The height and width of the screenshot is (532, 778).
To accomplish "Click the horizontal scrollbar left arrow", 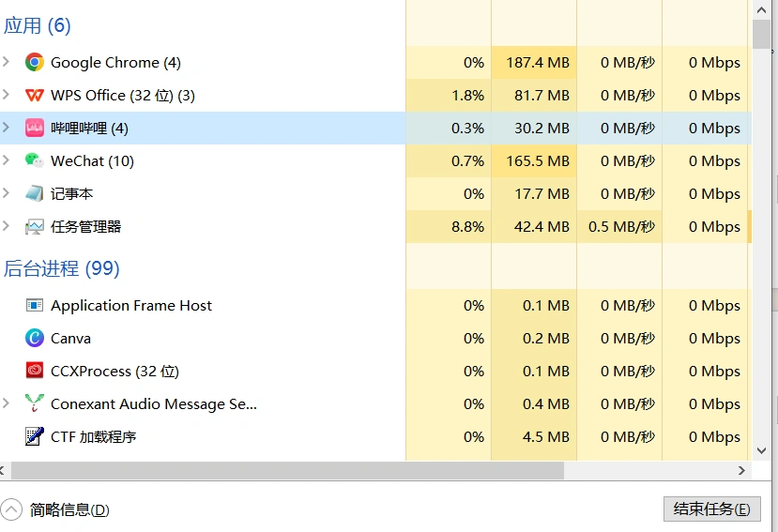I will tap(5, 470).
